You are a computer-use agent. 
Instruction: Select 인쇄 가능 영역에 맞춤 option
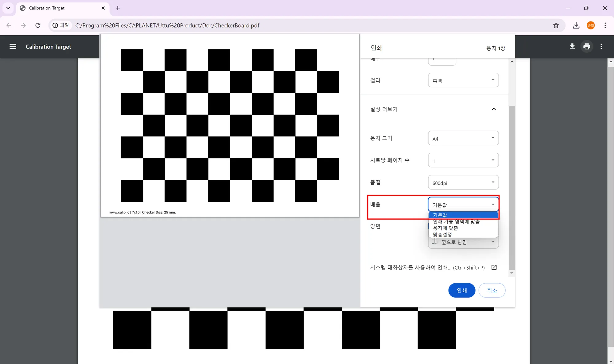click(x=456, y=222)
